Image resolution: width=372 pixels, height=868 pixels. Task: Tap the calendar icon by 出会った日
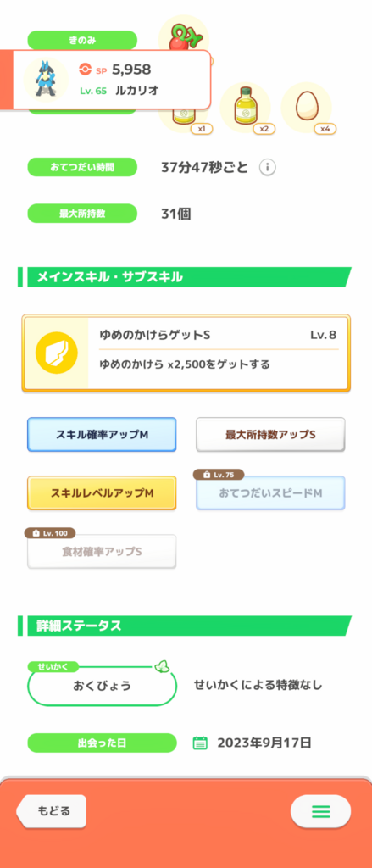click(200, 743)
